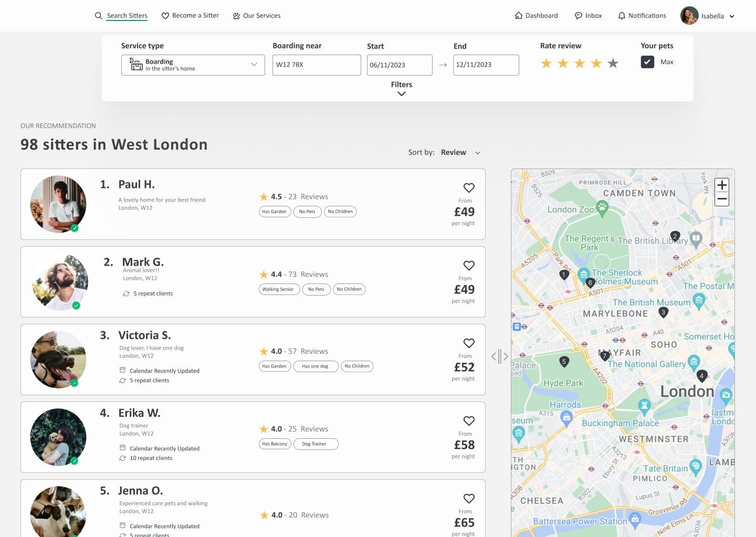Zoom out on the map with minus
The image size is (756, 537).
[x=722, y=199]
